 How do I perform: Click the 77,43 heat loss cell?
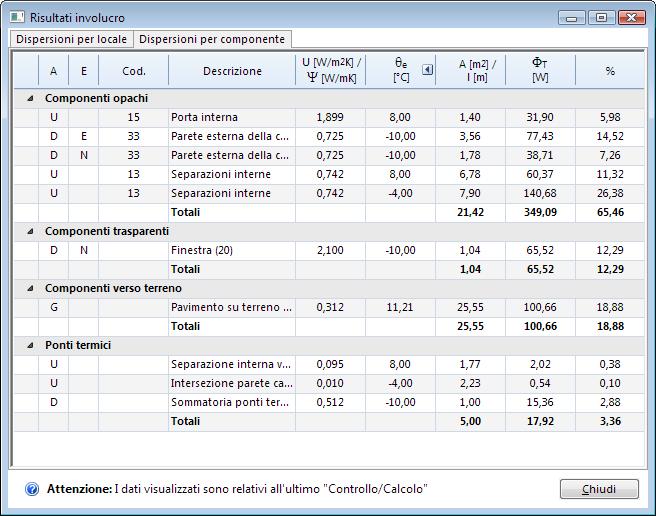[x=540, y=136]
